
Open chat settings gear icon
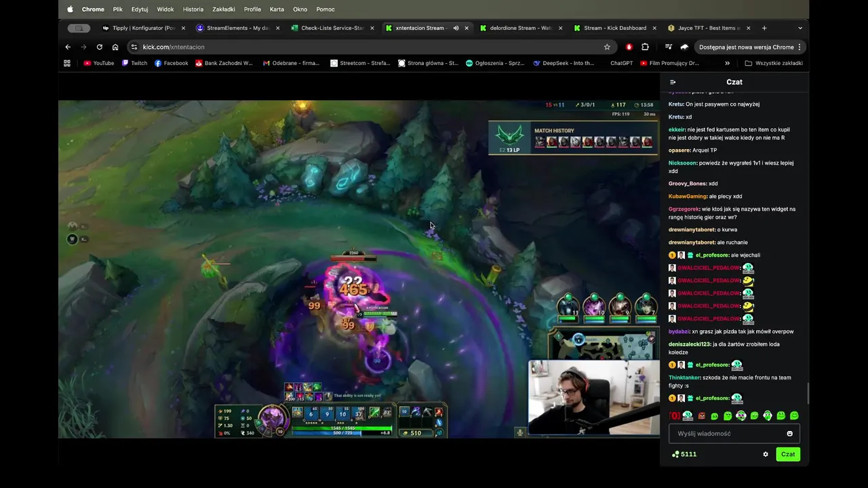click(766, 454)
